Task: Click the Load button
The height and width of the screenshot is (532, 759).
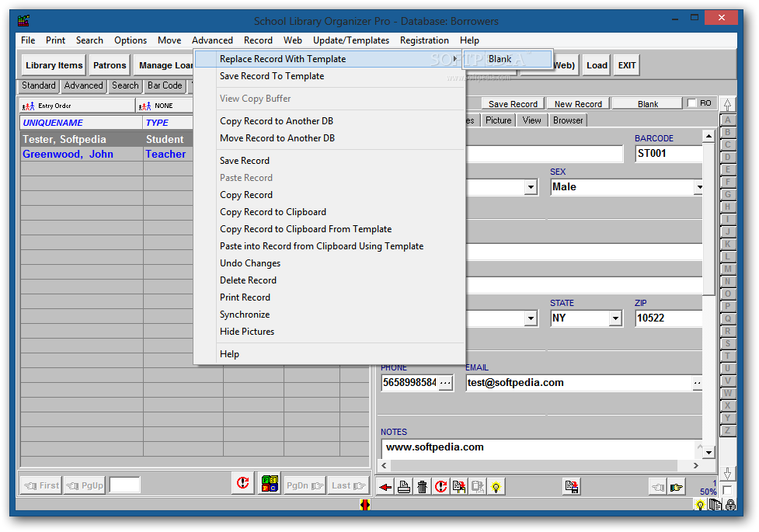Action: [x=597, y=65]
